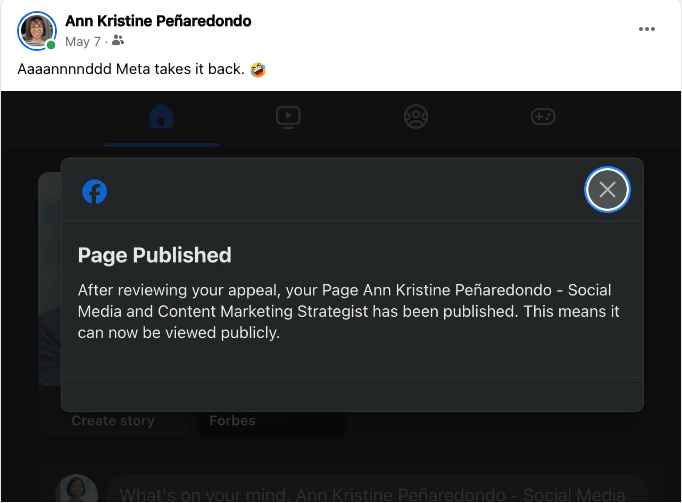The height and width of the screenshot is (503, 682).
Task: Click the Page Published heading text
Action: [x=154, y=255]
